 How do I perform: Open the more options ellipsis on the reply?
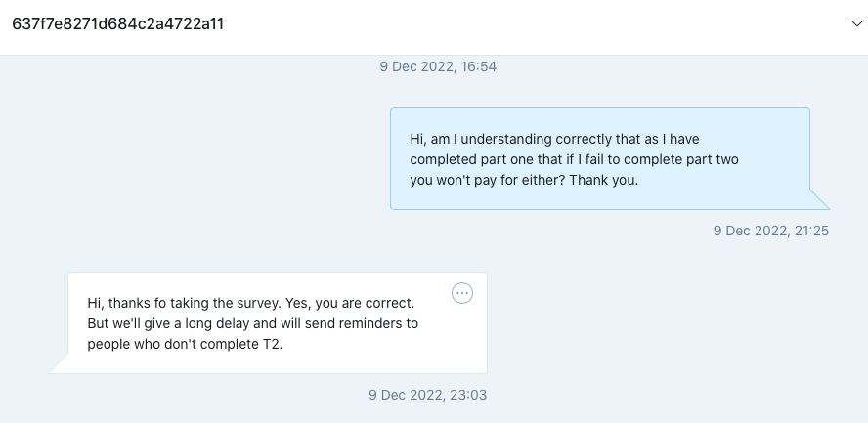click(462, 293)
